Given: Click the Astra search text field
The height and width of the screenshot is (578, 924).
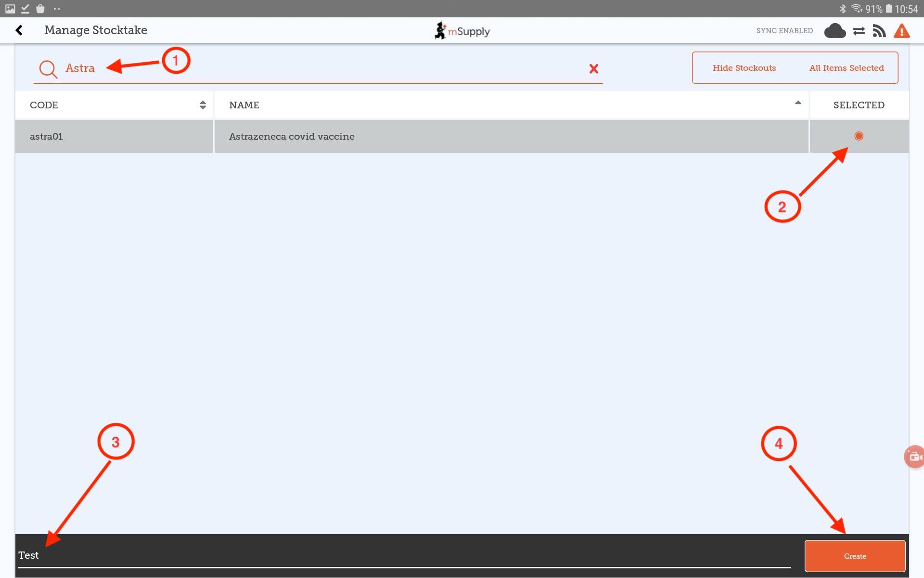Looking at the screenshot, I should click(x=318, y=68).
